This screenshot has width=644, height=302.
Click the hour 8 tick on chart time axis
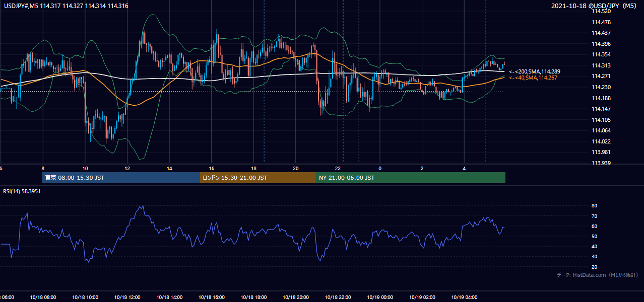43,168
